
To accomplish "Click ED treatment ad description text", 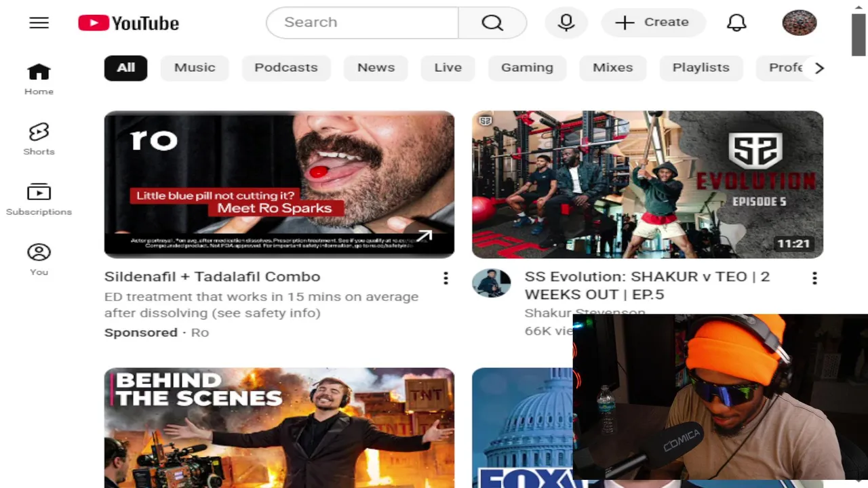I will click(261, 305).
